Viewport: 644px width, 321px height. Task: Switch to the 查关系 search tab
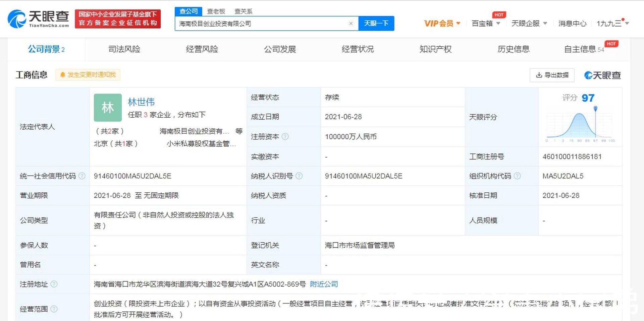(243, 11)
